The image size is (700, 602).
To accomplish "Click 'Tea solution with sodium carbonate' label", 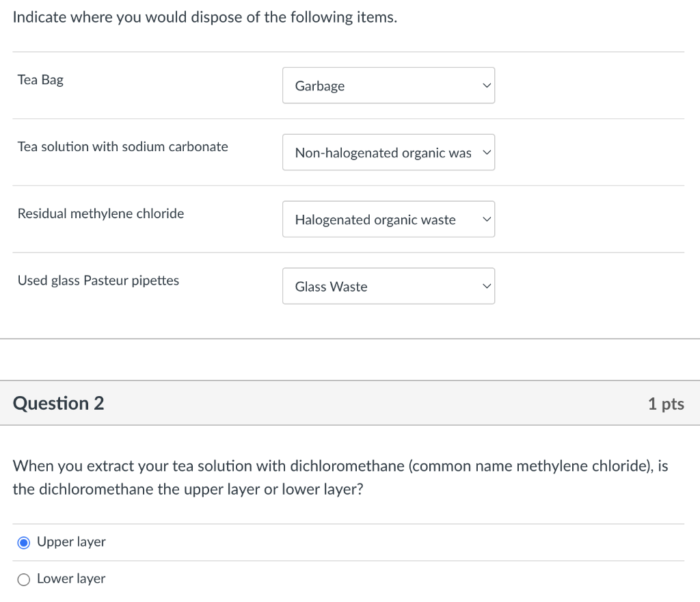I will [x=123, y=147].
